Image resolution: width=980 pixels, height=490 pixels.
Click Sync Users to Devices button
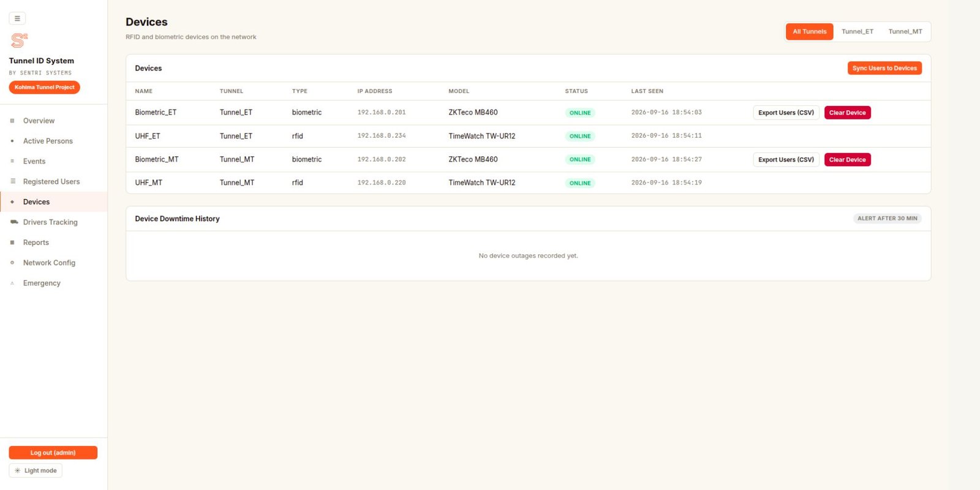884,68
